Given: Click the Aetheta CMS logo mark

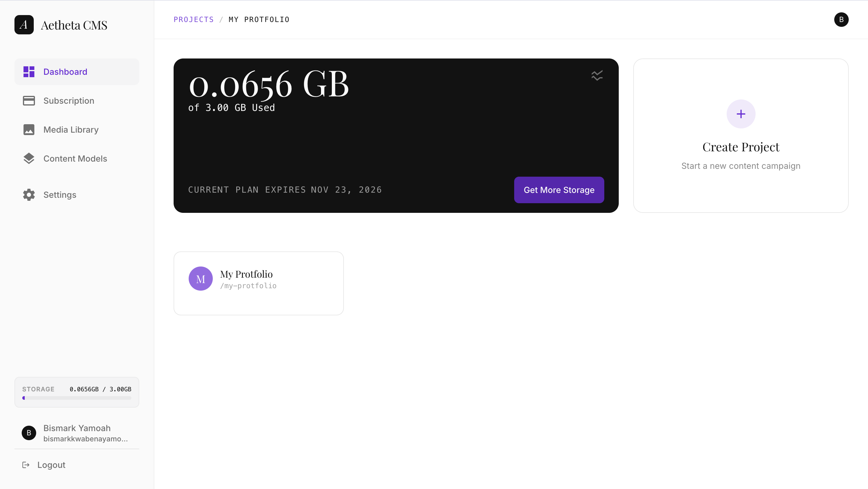Looking at the screenshot, I should (x=24, y=24).
